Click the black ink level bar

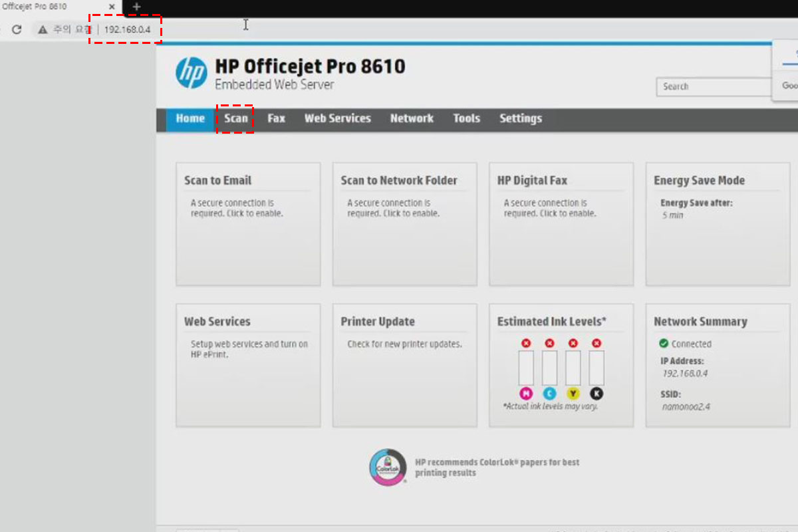(597, 368)
